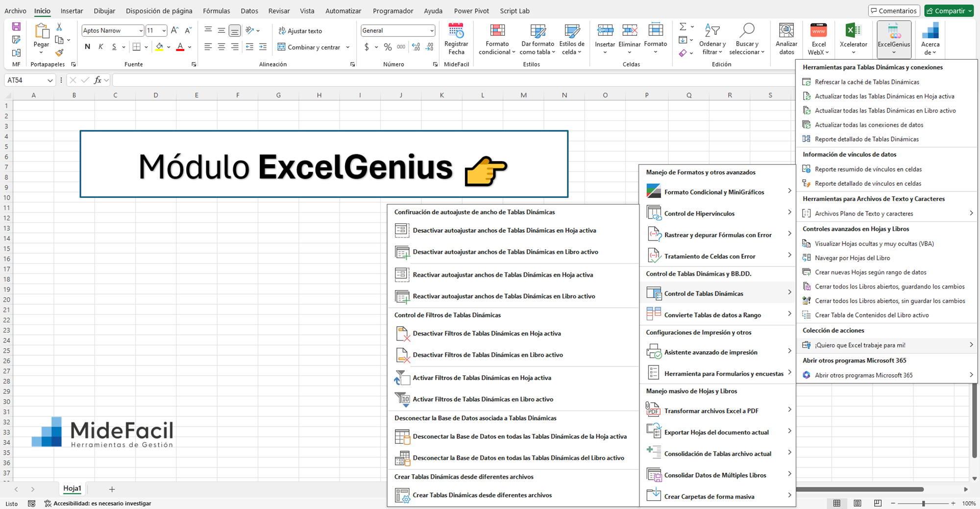The height and width of the screenshot is (509, 980).
Task: Select Reporte detallado de Tablas Dinámicas
Action: click(x=866, y=139)
